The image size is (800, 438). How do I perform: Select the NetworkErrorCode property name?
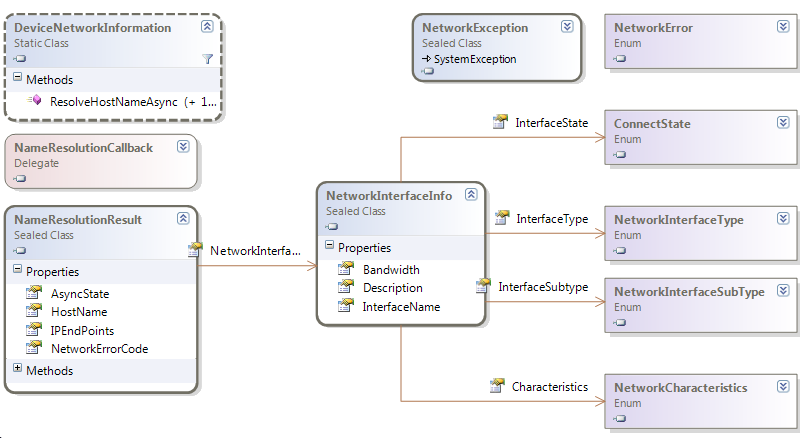[99, 349]
